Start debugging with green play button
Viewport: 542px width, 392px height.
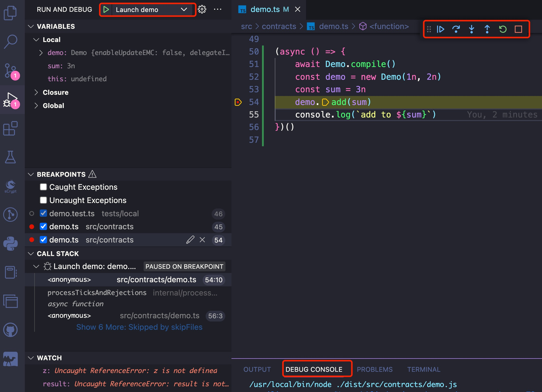[106, 9]
